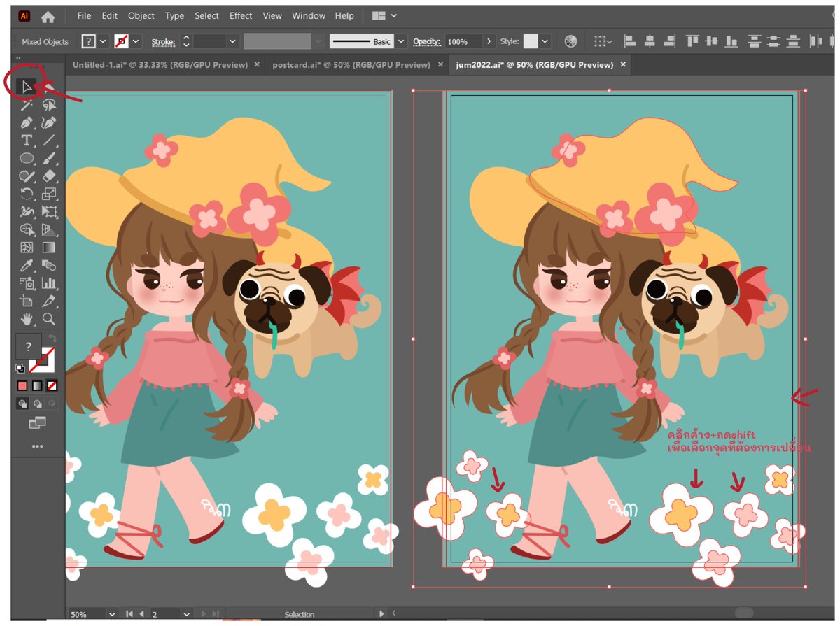The width and height of the screenshot is (840, 626).
Task: Select the Line Segment tool
Action: [x=49, y=141]
